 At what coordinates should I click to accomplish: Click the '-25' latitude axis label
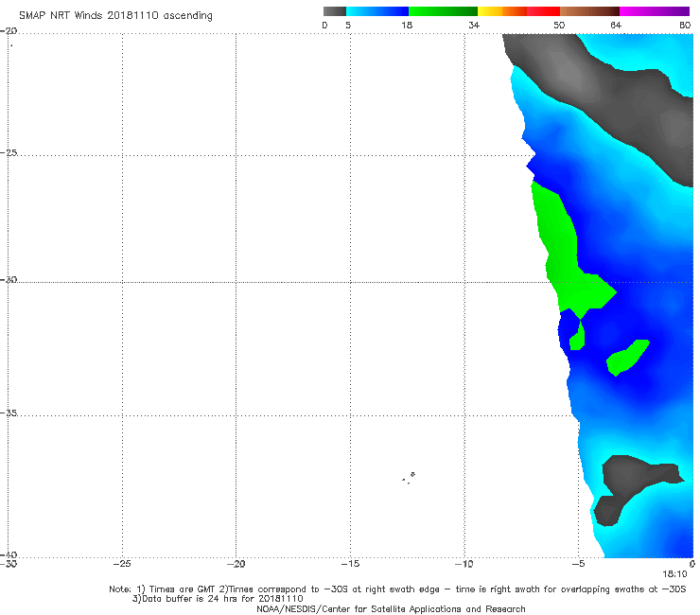[x=9, y=152]
